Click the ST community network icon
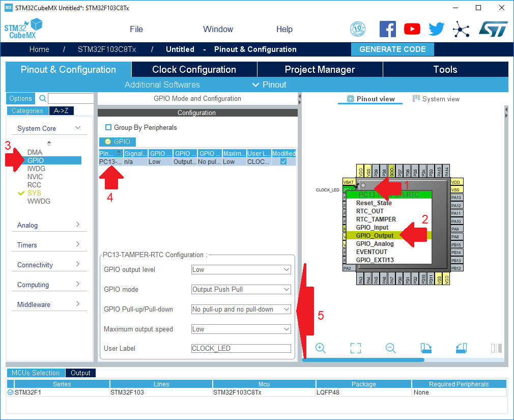 coord(461,30)
